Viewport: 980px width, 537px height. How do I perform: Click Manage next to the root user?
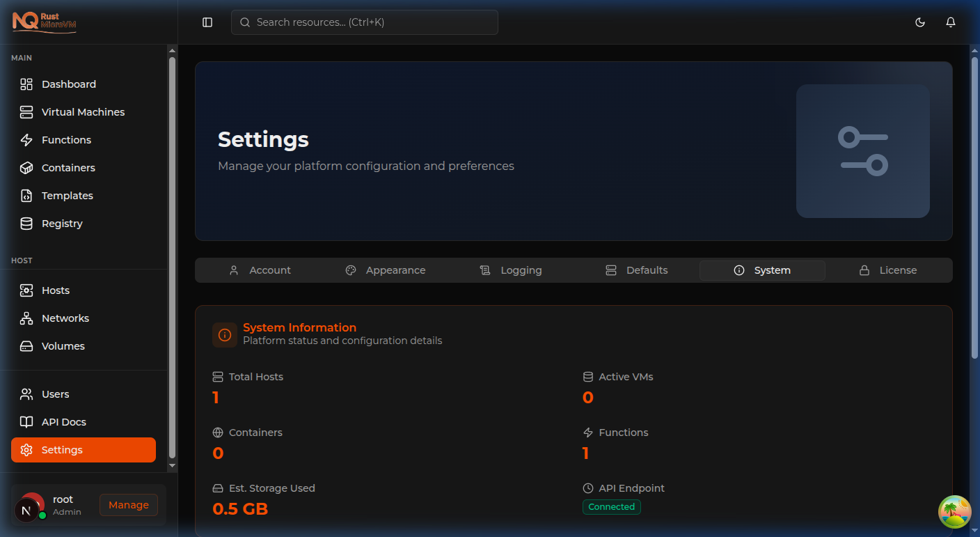(128, 504)
